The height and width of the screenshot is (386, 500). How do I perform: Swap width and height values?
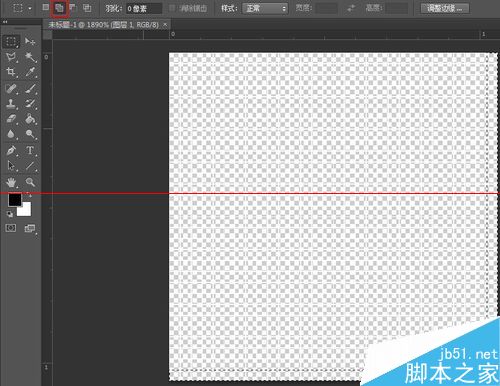pyautogui.click(x=351, y=8)
